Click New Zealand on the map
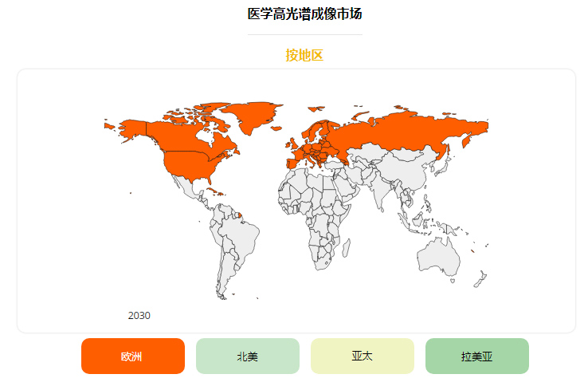Viewport: 588px width, 386px height. coord(480,280)
